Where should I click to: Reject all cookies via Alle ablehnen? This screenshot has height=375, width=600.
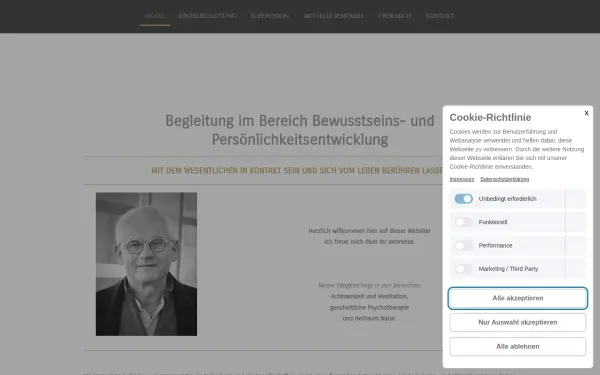(x=518, y=346)
